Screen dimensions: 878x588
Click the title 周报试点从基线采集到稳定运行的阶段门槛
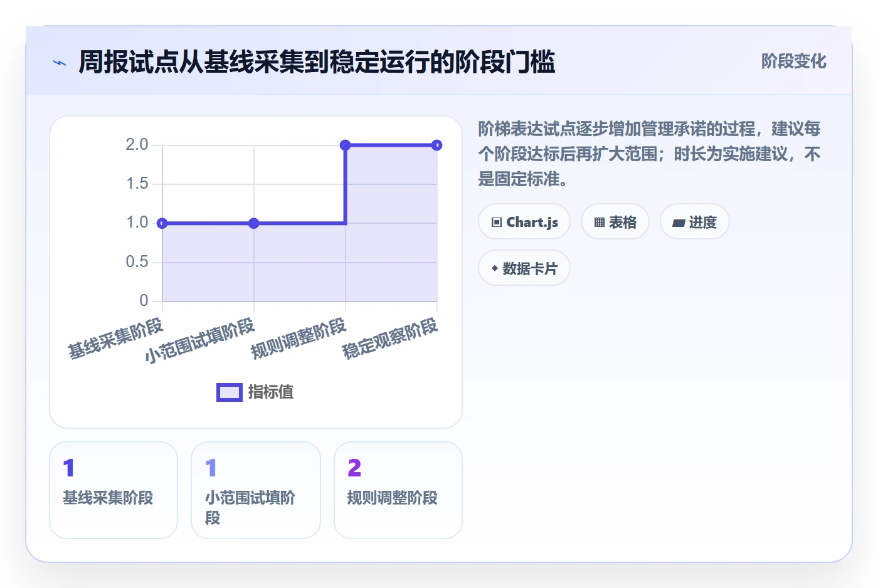317,62
